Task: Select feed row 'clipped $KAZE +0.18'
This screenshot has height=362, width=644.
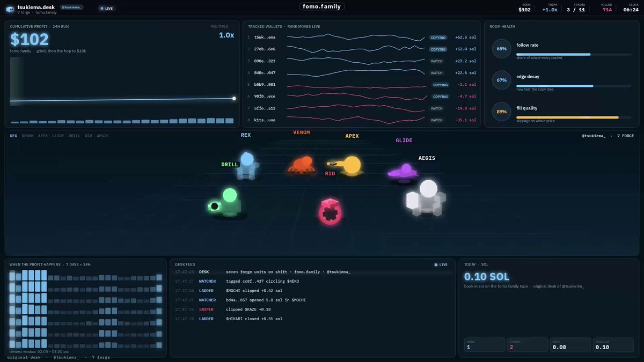Action: (312, 309)
